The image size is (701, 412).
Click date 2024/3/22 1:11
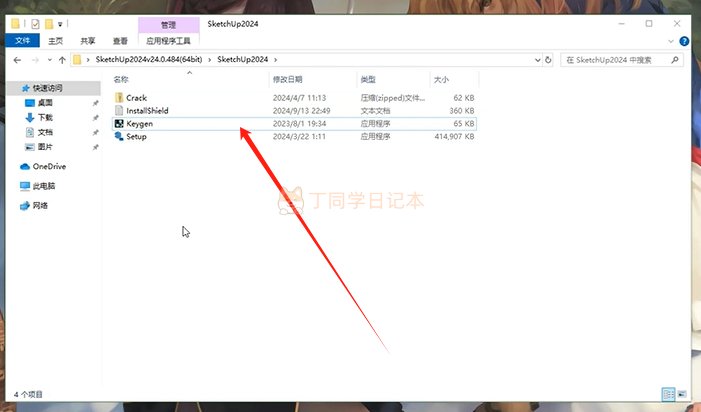(x=299, y=137)
